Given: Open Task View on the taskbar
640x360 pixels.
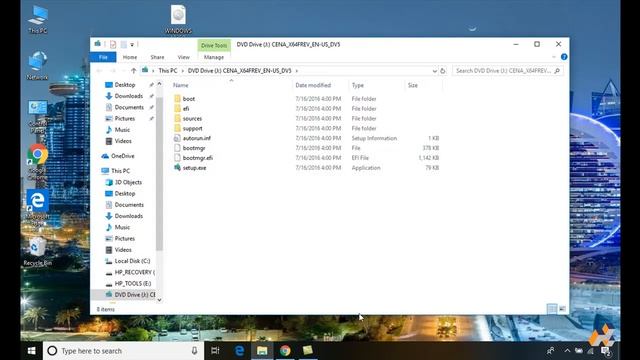Looking at the screenshot, I should (x=215, y=351).
